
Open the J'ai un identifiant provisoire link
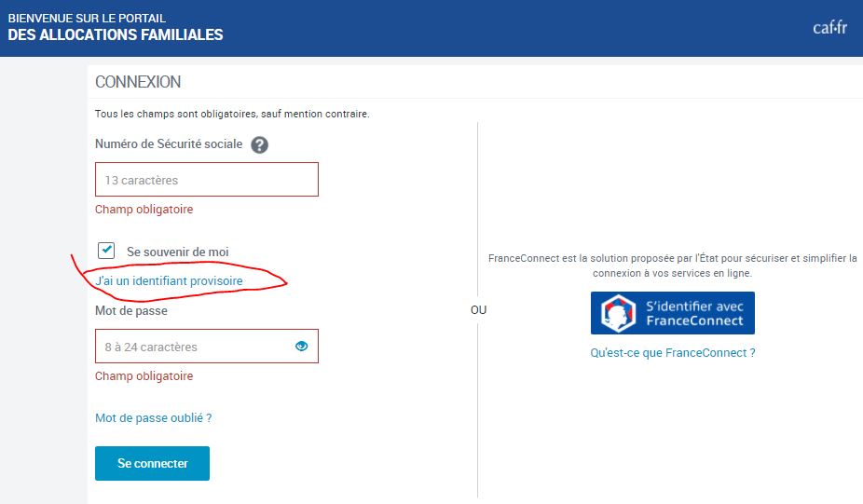click(x=169, y=280)
